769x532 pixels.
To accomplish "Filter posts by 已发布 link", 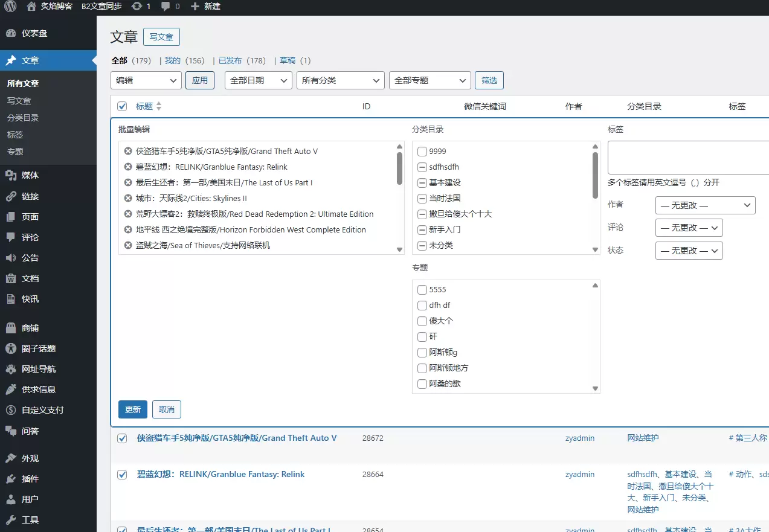I will click(x=230, y=60).
